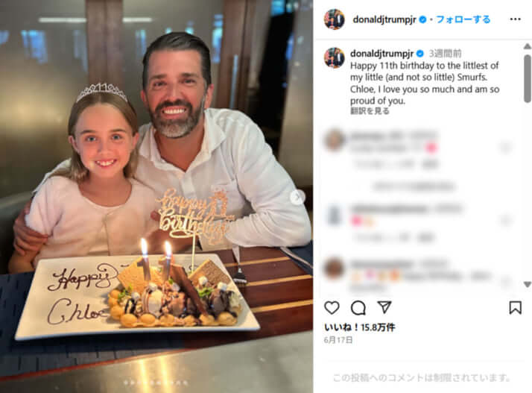Viewport: 532px width, 393px height.
Task: View the いいね！15.8万件 likes list
Action: [x=359, y=327]
